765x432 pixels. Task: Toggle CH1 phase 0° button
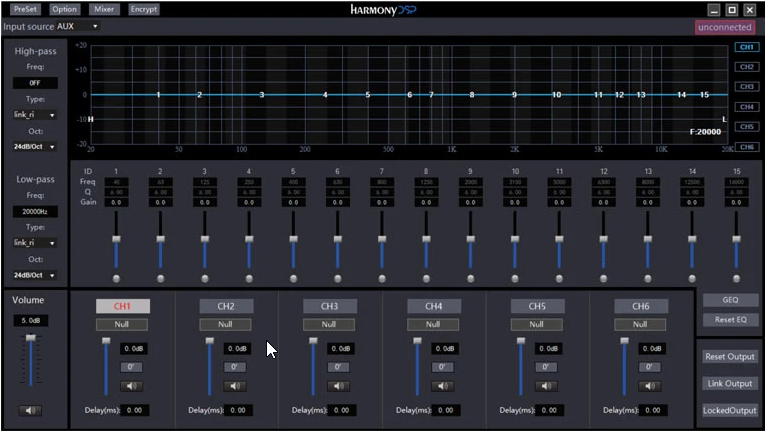pyautogui.click(x=131, y=367)
